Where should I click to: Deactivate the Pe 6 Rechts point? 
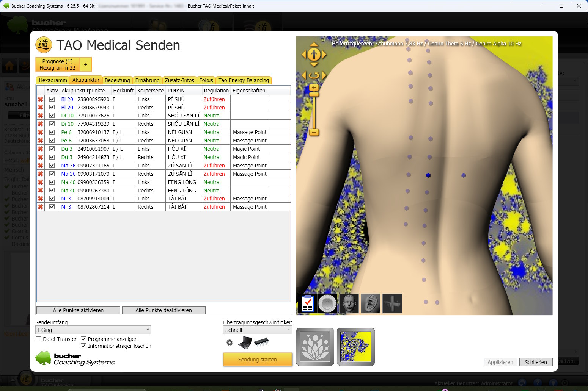tap(52, 141)
